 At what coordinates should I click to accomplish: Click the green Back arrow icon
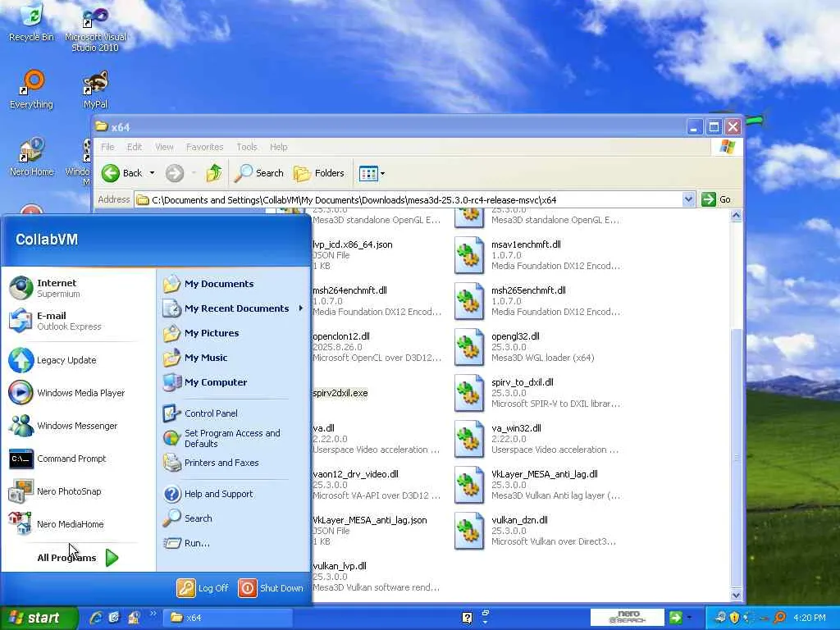pos(111,173)
